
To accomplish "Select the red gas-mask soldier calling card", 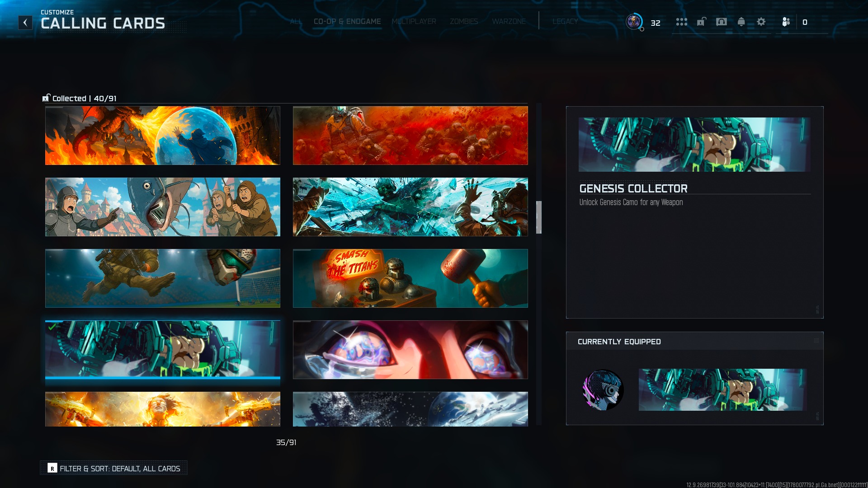I will click(x=410, y=136).
